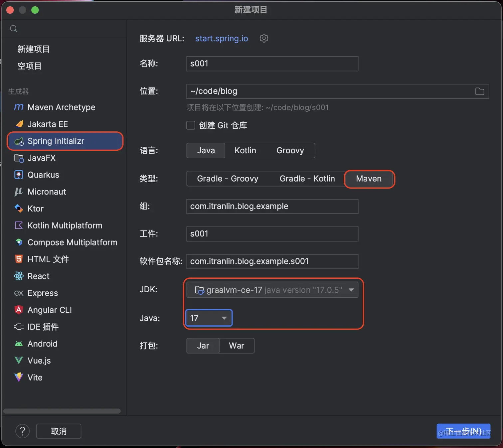Viewport: 503px width, 448px height.
Task: Click the Express 'ex' icon
Action: (x=19, y=293)
